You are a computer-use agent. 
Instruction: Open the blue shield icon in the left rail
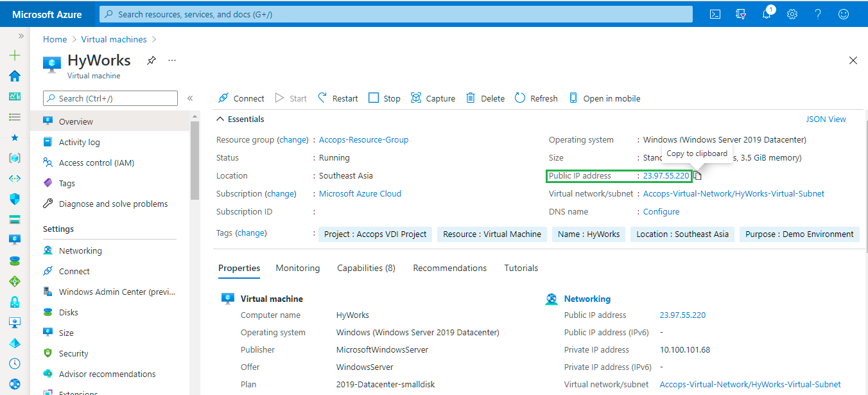[15, 199]
